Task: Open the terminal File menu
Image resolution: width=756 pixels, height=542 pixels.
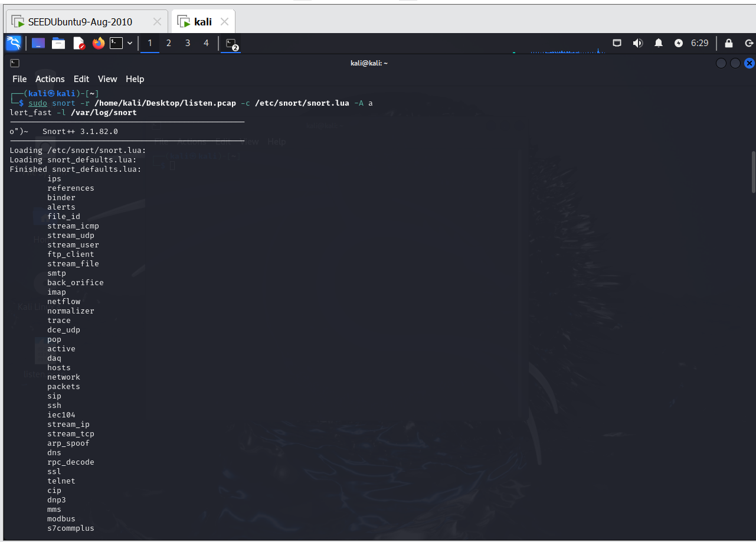Action: tap(19, 79)
